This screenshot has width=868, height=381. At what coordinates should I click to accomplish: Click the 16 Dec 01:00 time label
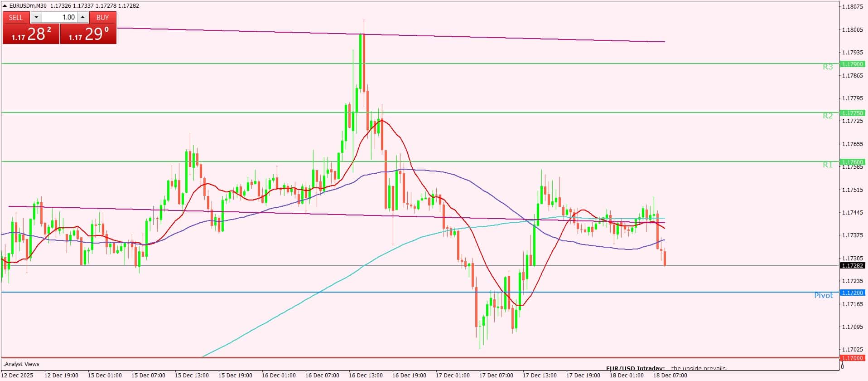[279, 376]
